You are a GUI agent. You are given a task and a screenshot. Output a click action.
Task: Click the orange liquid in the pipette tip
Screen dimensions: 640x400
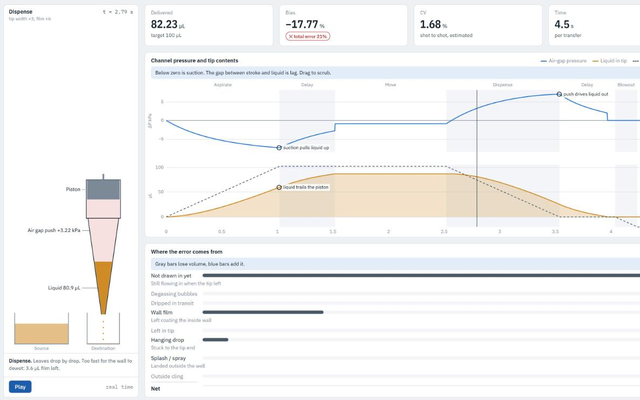pyautogui.click(x=103, y=286)
